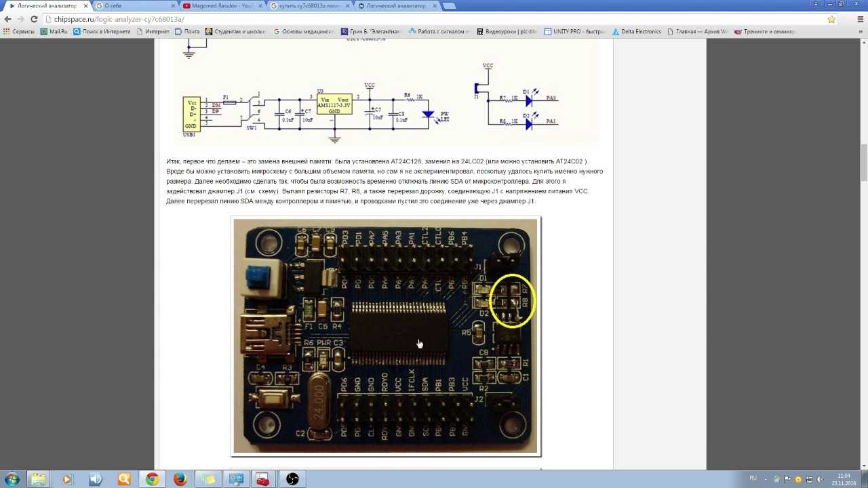The image size is (868, 488).
Task: Open 'Работа с сигналом' bookmark
Action: point(440,31)
